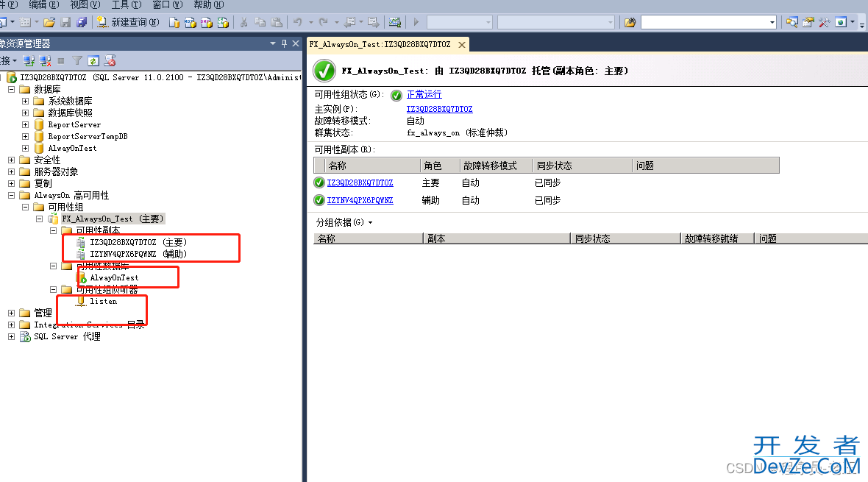Select replica IZYNV4QPX6PQWNZ (辅助) in tree
This screenshot has width=868, height=482.
coord(138,254)
